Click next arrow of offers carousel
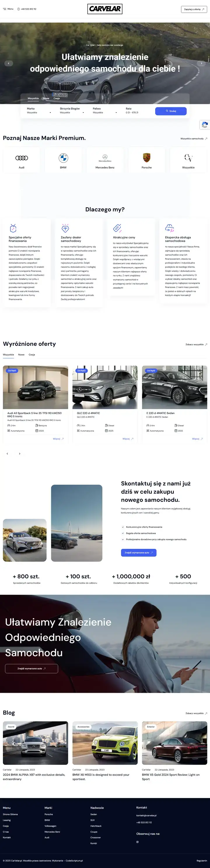The image size is (210, 868). tap(20, 454)
